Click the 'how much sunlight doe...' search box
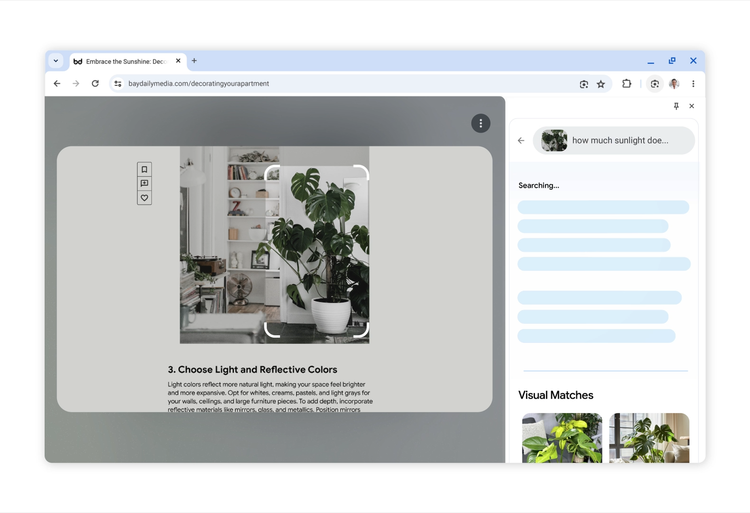Screen dimensions: 750x513 620,141
